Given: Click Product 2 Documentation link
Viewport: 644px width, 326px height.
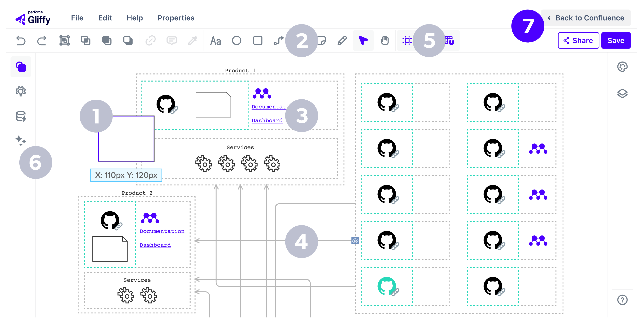Looking at the screenshot, I should coord(162,231).
